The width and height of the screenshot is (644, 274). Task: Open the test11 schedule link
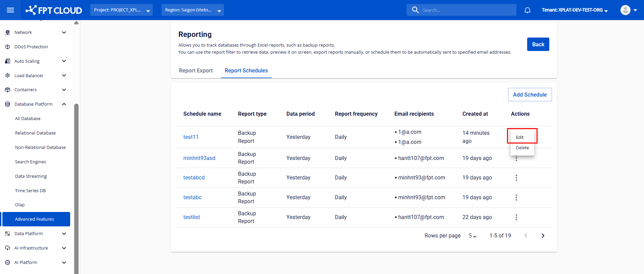point(191,137)
